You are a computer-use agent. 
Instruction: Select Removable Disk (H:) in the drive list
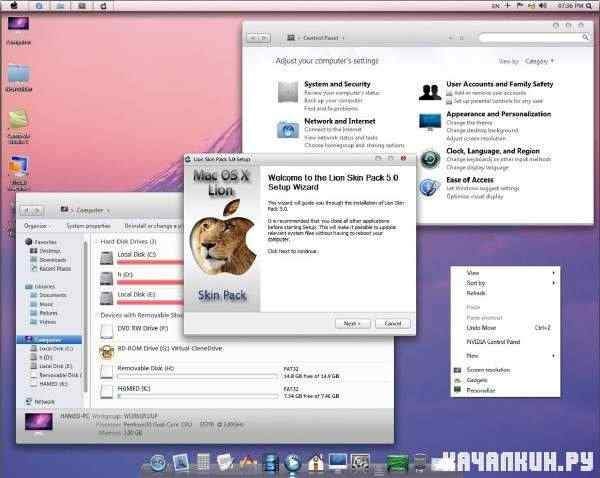[145, 368]
